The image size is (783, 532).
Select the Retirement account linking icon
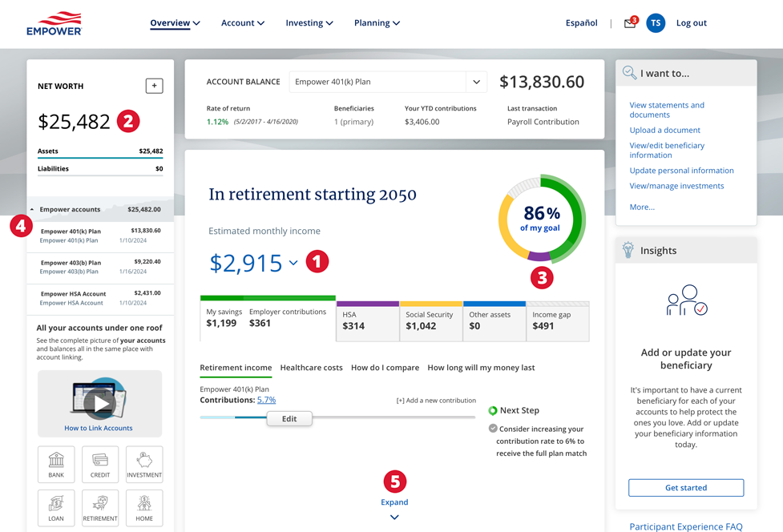pyautogui.click(x=100, y=508)
